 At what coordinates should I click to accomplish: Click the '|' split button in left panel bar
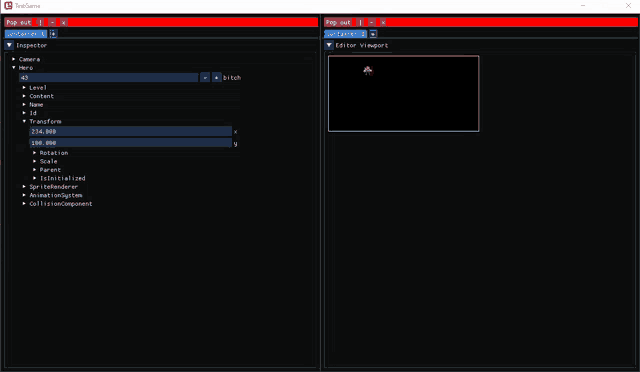40,22
